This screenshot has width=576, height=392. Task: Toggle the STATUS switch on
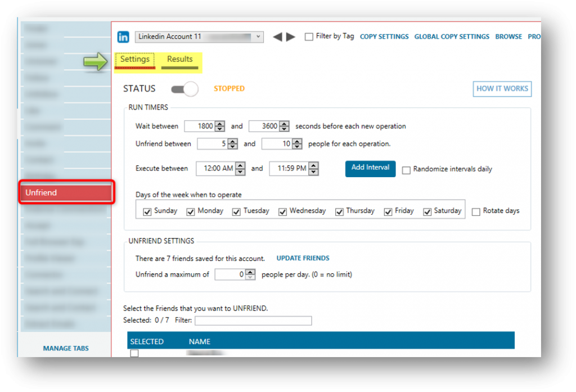pyautogui.click(x=184, y=89)
